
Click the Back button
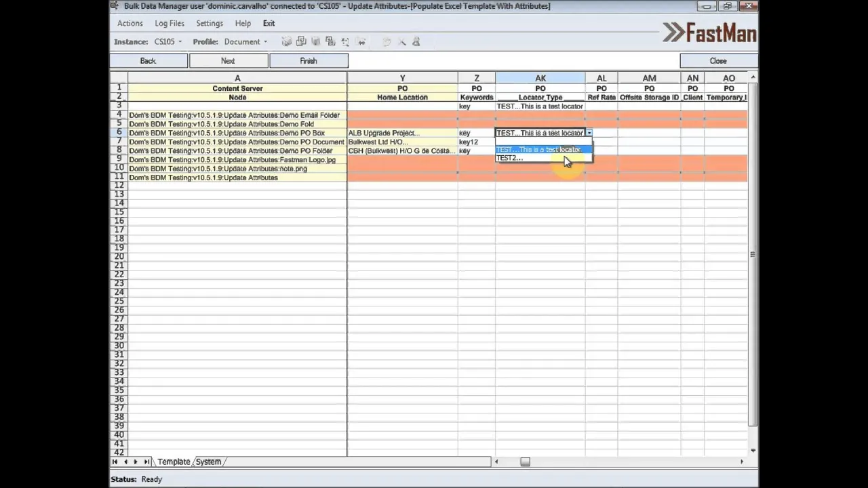tap(148, 61)
